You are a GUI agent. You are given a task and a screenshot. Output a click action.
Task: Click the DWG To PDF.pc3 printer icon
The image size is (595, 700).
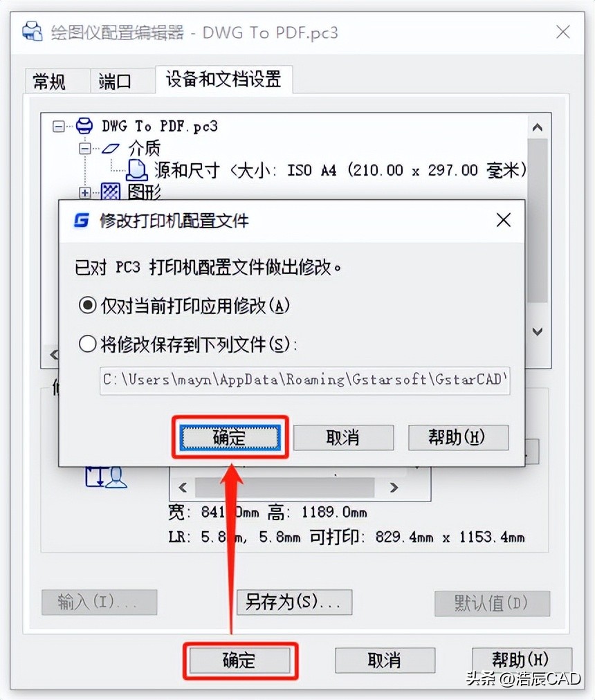[x=84, y=127]
